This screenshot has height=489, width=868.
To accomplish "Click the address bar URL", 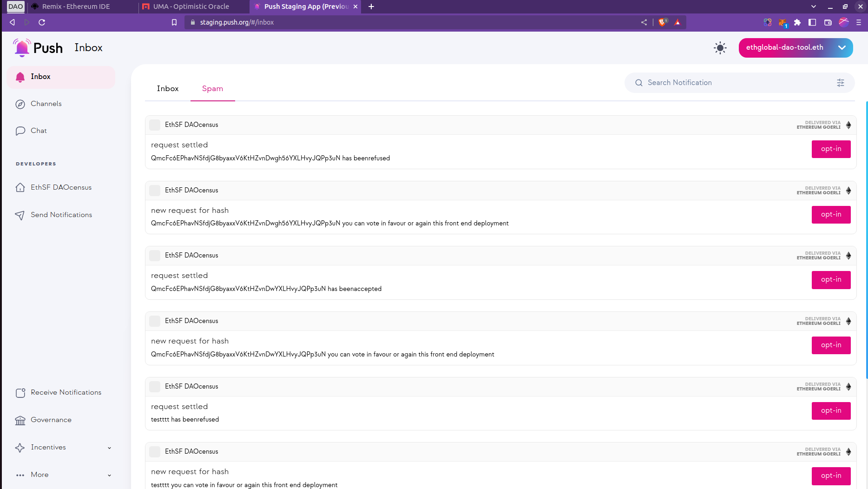I will (x=237, y=22).
